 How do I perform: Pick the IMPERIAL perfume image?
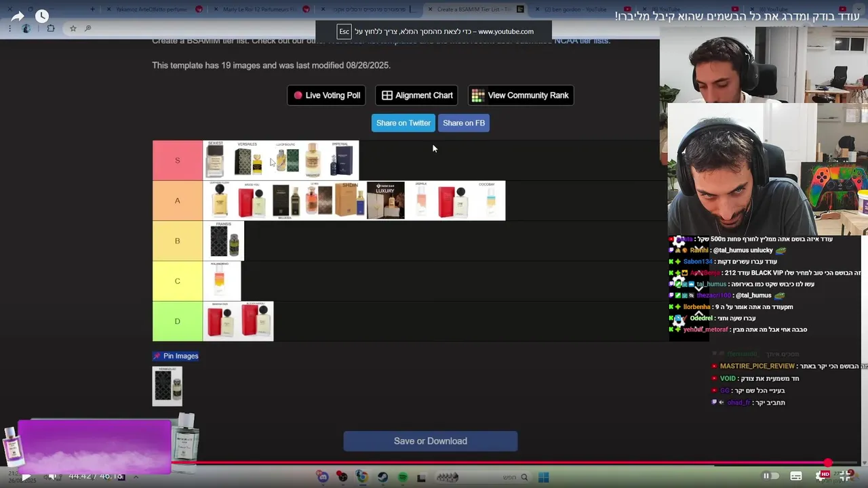(341, 160)
